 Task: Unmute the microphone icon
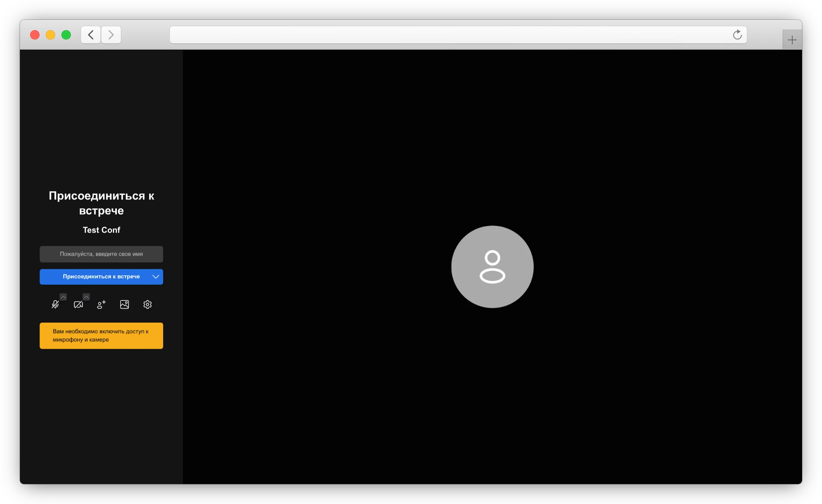[55, 304]
